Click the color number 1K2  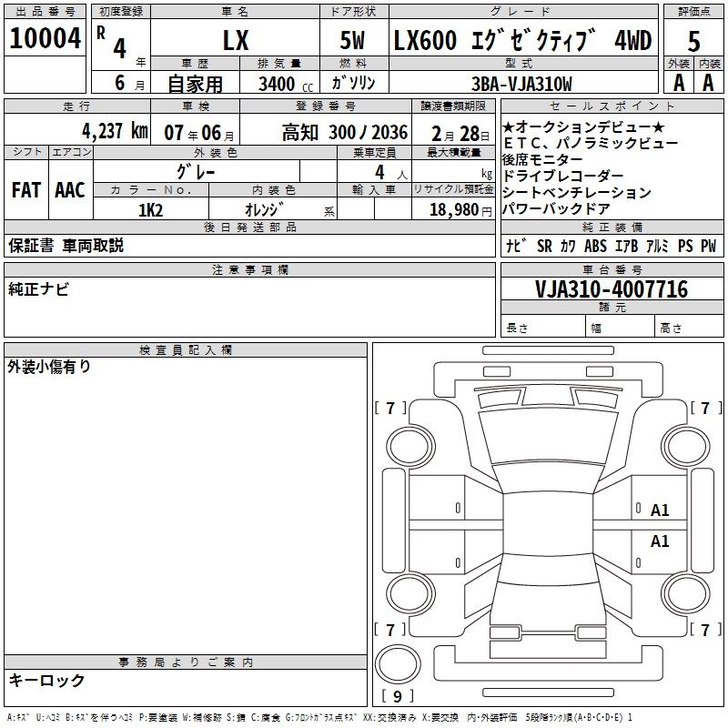click(151, 210)
